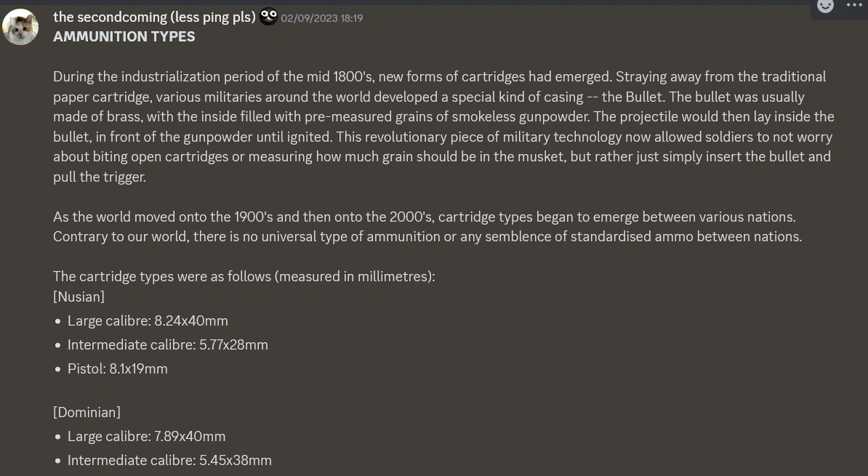The width and height of the screenshot is (868, 476).
Task: Click the Dominian 'Large calibre: 7.89x40mm' entry
Action: tap(146, 436)
